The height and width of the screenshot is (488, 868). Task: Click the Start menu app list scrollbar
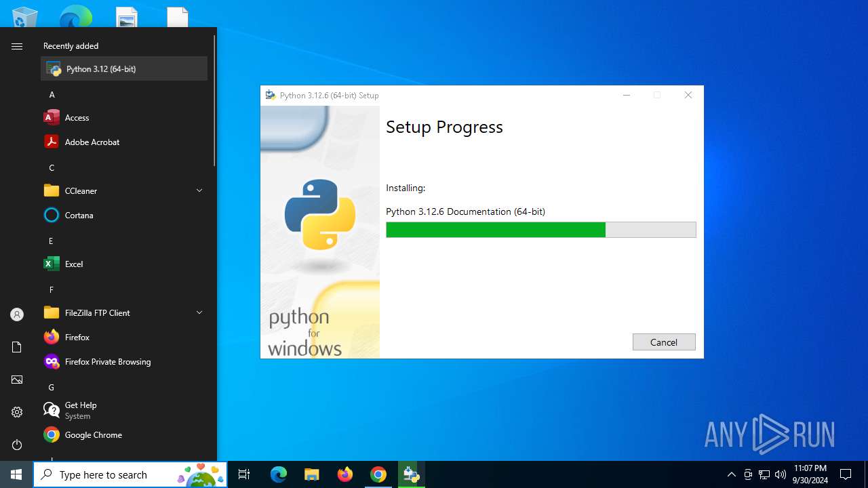coord(214,100)
